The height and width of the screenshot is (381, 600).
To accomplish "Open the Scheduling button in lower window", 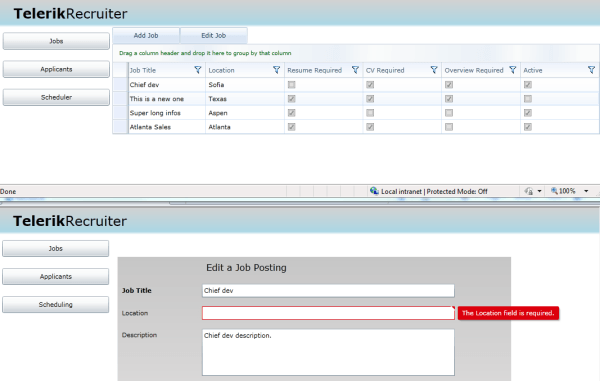I will (55, 304).
